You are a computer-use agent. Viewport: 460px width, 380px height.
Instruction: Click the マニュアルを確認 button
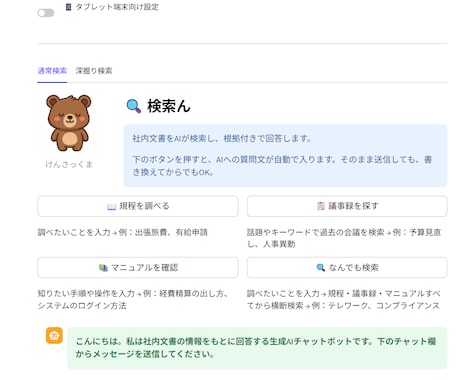(x=138, y=268)
